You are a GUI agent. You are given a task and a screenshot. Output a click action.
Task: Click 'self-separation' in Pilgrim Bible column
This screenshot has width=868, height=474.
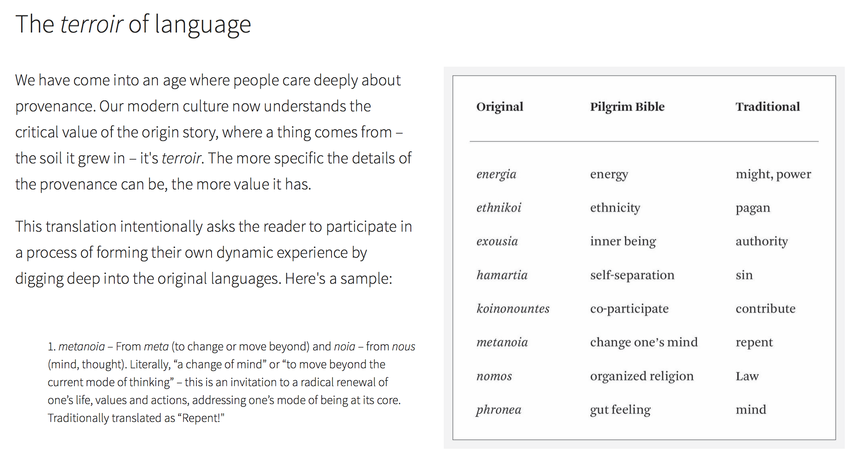632,275
